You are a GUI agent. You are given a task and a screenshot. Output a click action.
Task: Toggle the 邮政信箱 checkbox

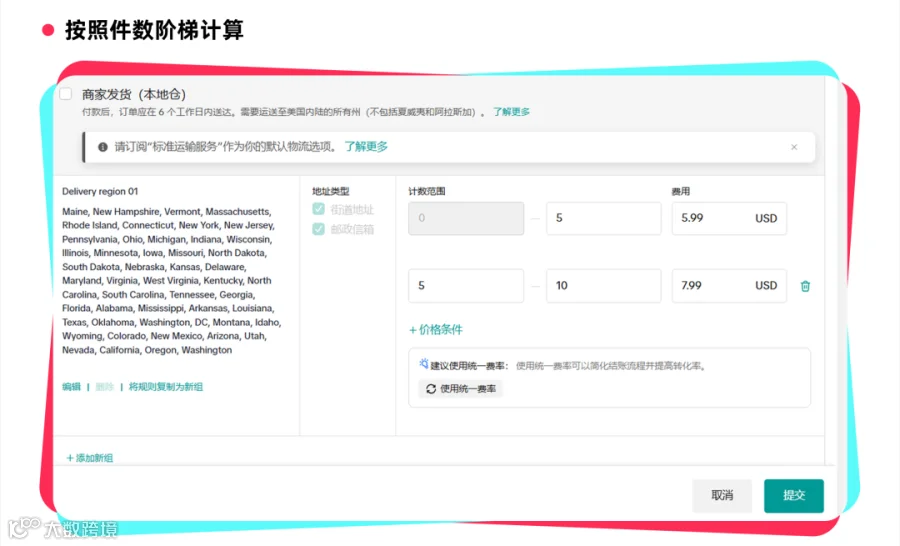(319, 229)
